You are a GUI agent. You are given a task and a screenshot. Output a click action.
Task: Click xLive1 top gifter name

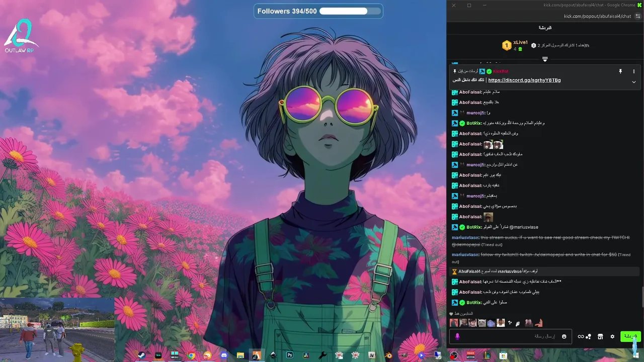pos(520,43)
